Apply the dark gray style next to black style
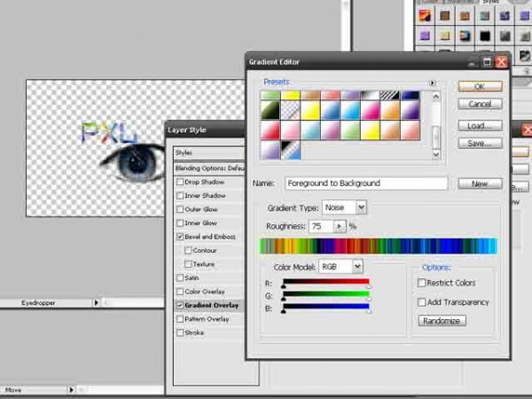The width and height of the screenshot is (532, 399). click(505, 35)
